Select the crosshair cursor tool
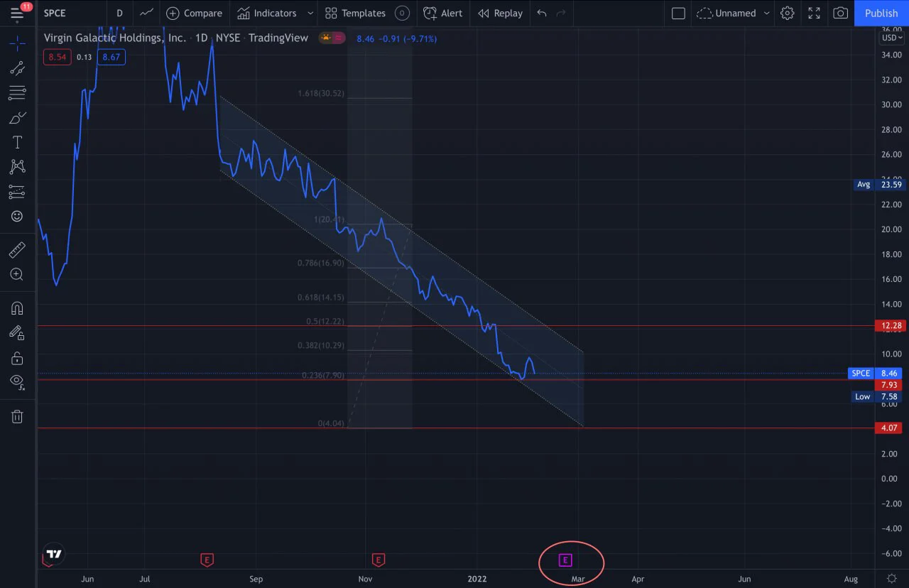 click(x=17, y=44)
